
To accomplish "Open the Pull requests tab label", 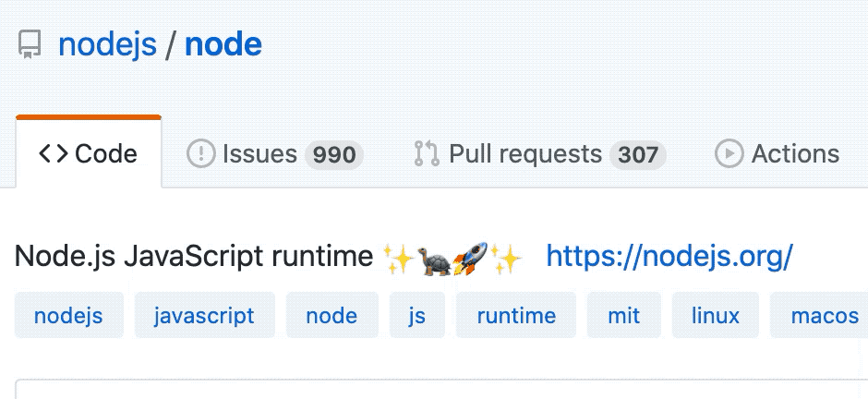I will tap(525, 154).
